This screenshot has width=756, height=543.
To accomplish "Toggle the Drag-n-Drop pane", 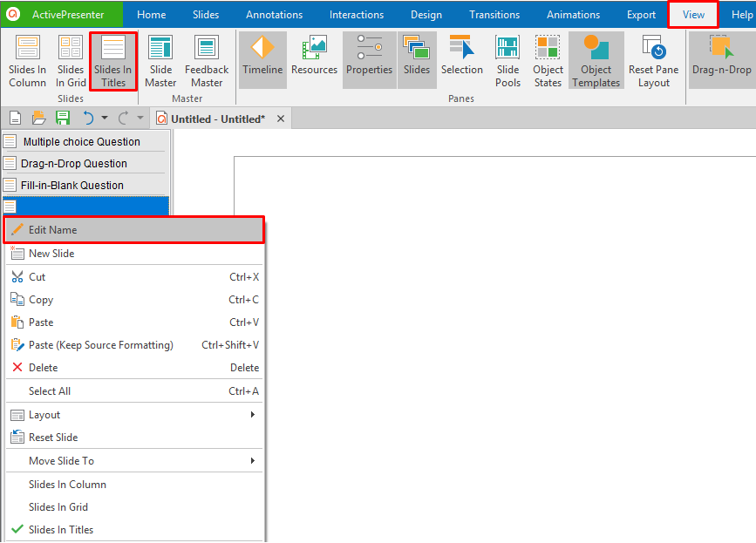I will pos(721,60).
